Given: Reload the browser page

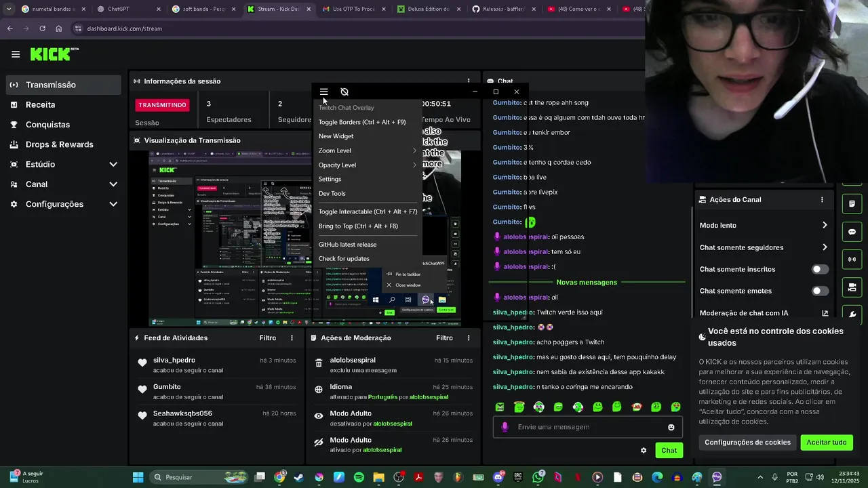Looking at the screenshot, I should pyautogui.click(x=42, y=28).
